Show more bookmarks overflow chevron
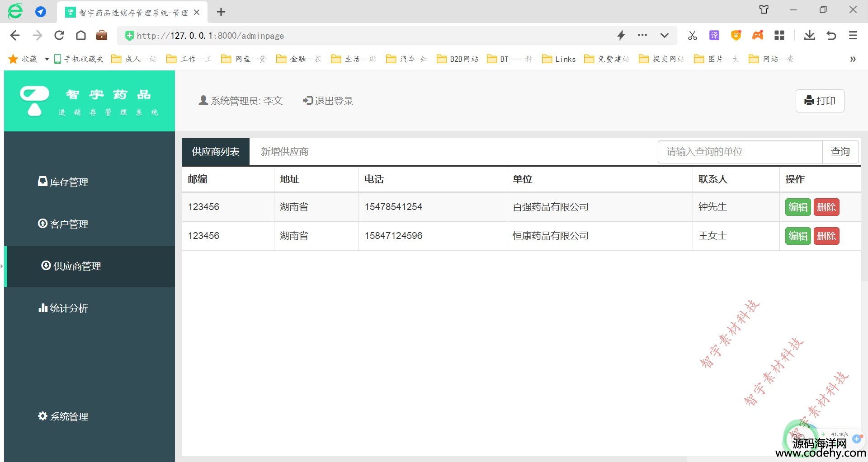This screenshot has height=462, width=868. coord(853,59)
